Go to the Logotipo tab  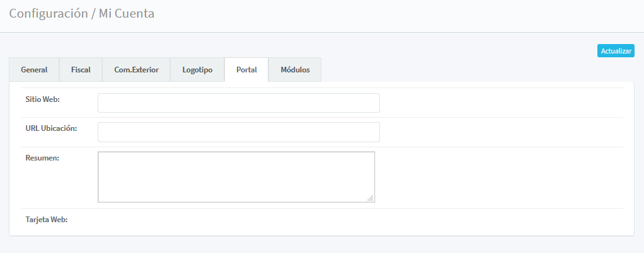click(197, 70)
